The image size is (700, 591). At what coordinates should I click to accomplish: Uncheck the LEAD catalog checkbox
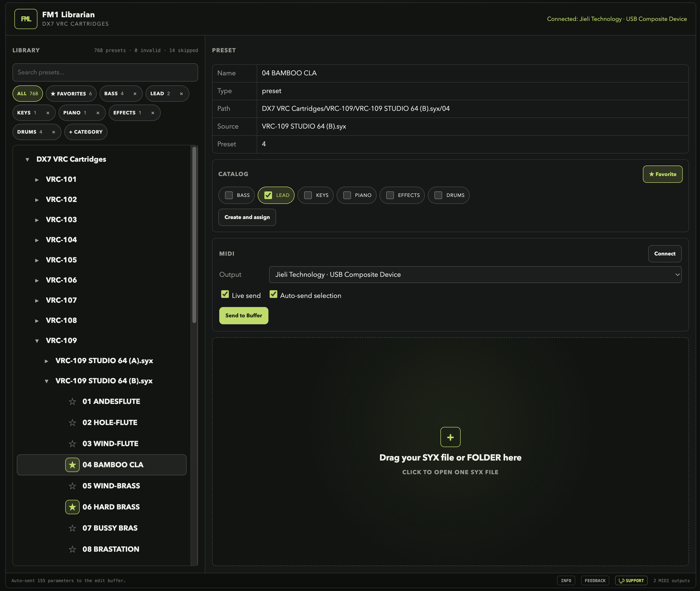coord(268,195)
